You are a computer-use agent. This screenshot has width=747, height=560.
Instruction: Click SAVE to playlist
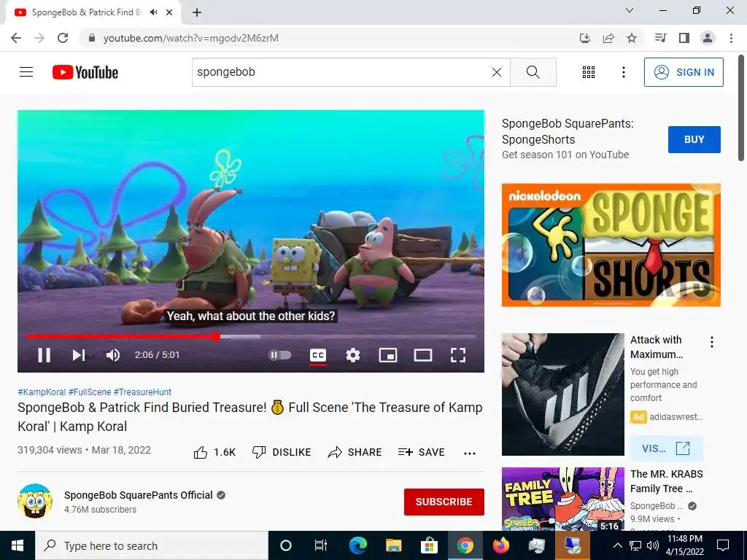point(422,452)
